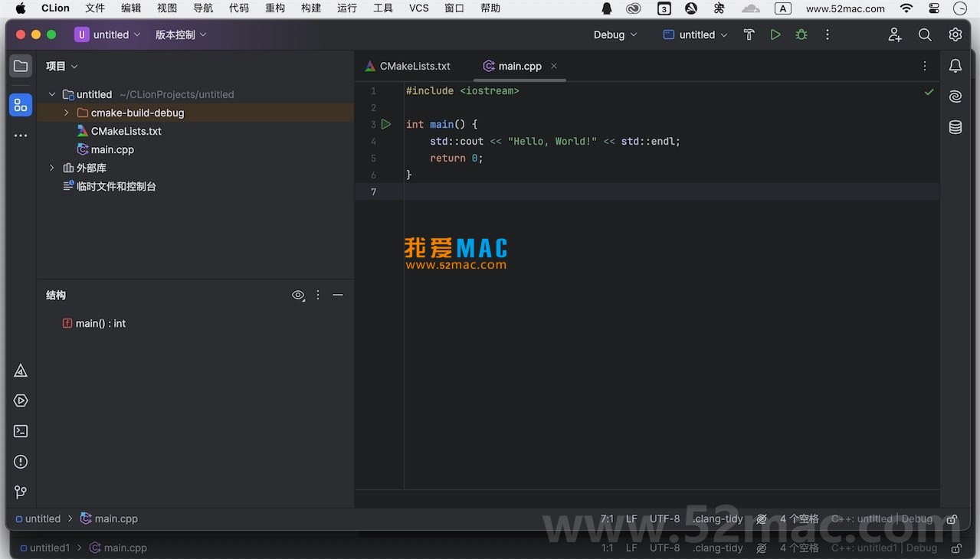Open the 构建 menu

click(311, 8)
